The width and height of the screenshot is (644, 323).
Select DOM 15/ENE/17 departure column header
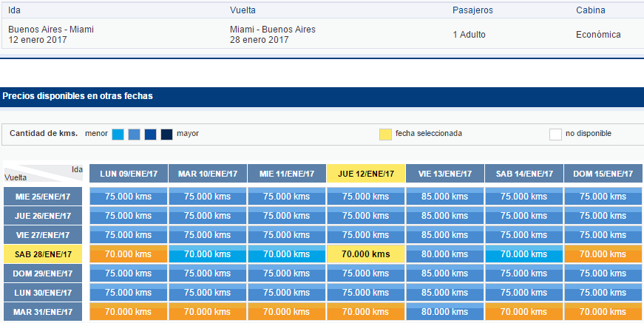pos(603,174)
